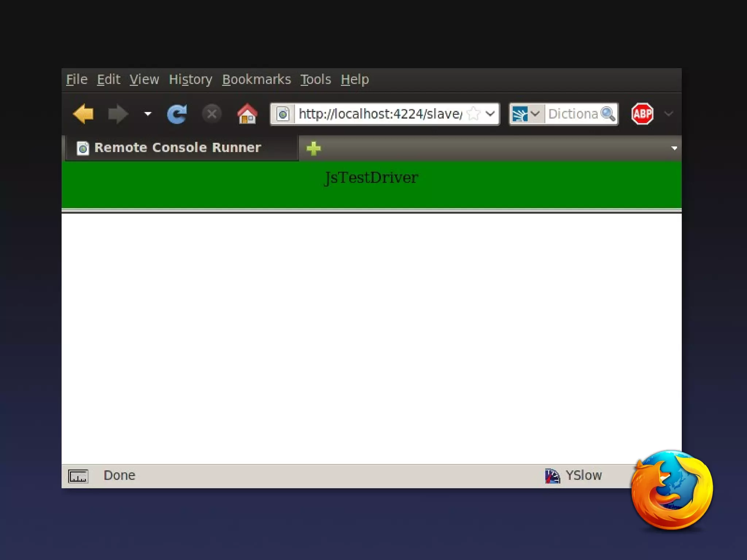Click the search magnifier icon
Viewport: 747px width, 560px height.
click(608, 114)
